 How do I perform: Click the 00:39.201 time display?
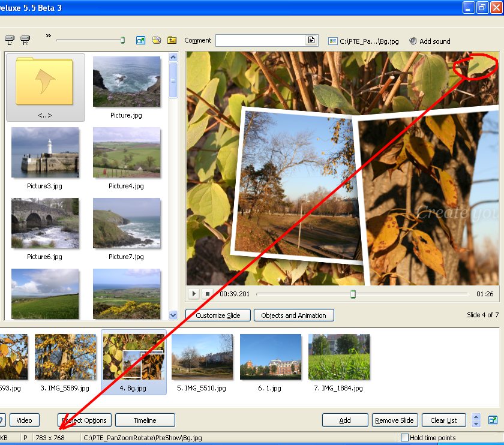pos(235,294)
